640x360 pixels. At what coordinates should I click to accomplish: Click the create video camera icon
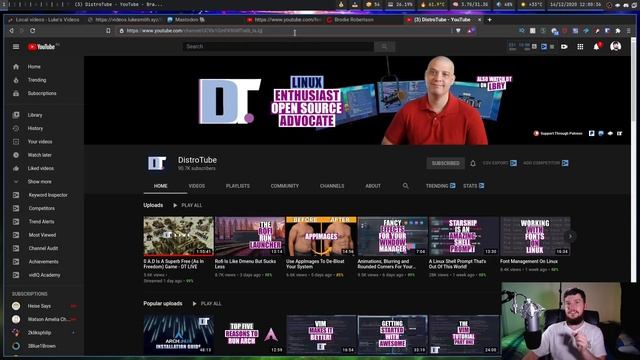[564, 47]
